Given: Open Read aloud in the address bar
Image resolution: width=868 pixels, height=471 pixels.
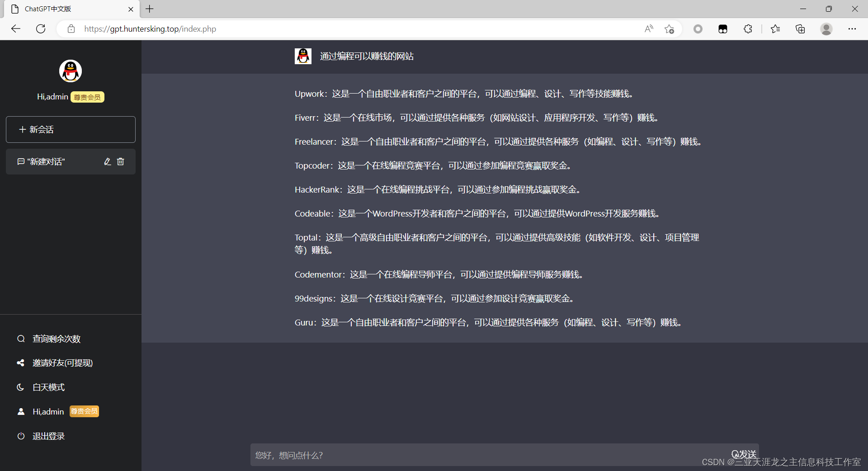Looking at the screenshot, I should (x=649, y=29).
